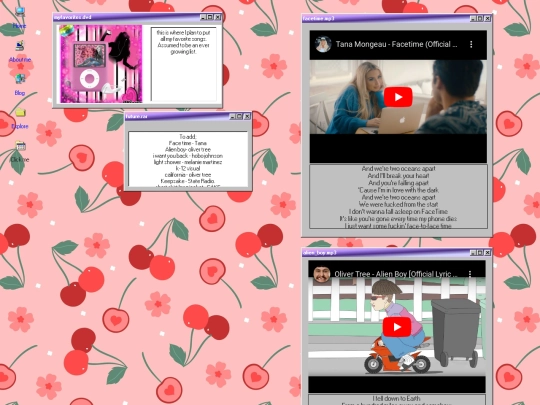Click the 'Face time - Tana' list line
Viewport: 540px width, 405px height.
tap(188, 143)
